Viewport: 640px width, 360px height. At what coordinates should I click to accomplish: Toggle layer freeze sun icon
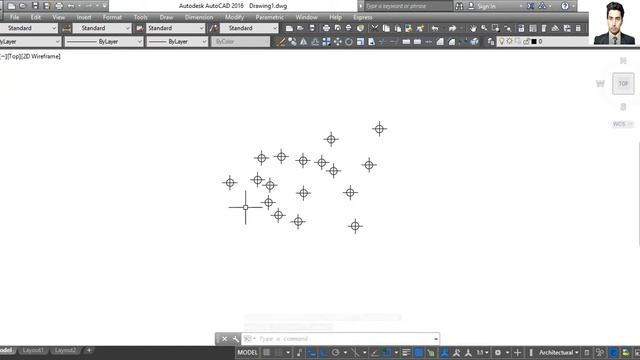click(509, 42)
